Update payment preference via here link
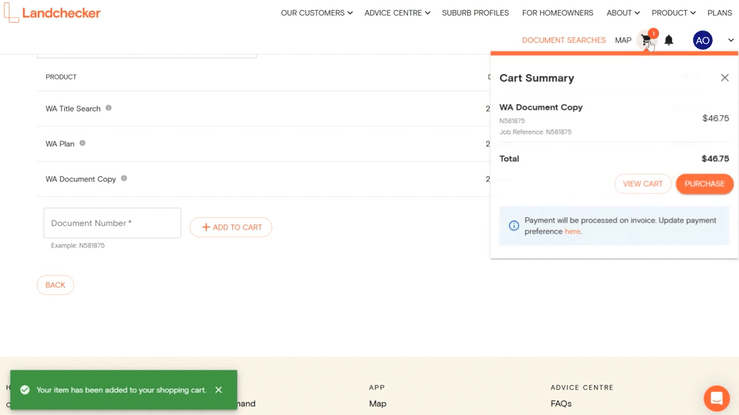The image size is (739, 415). coord(572,231)
